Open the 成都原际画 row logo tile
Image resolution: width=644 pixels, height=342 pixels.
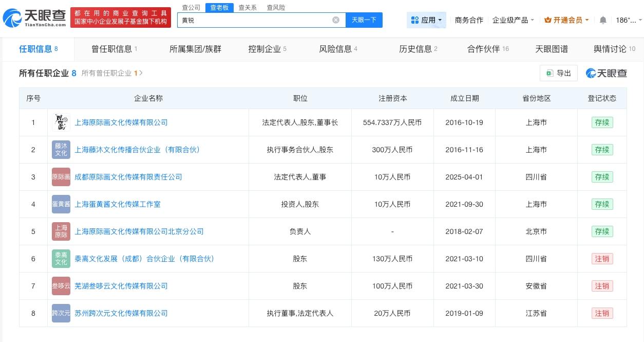pyautogui.click(x=61, y=177)
